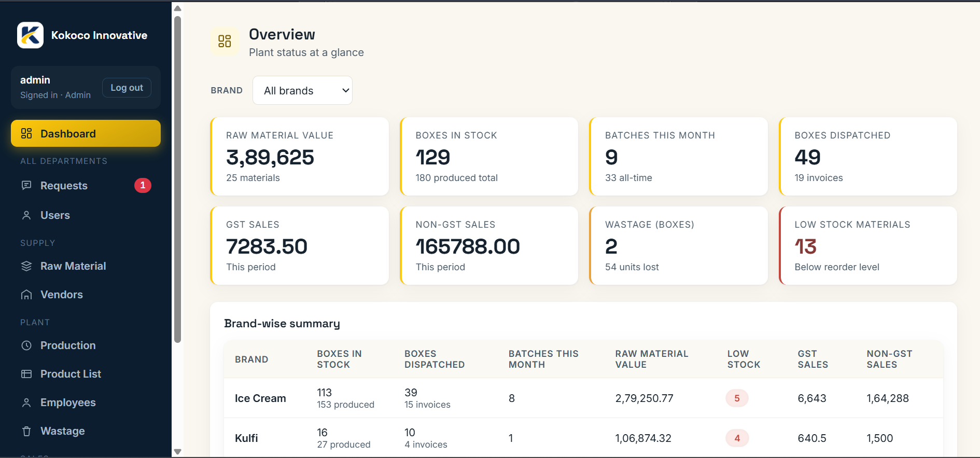Open the All brands dropdown

coord(302,90)
